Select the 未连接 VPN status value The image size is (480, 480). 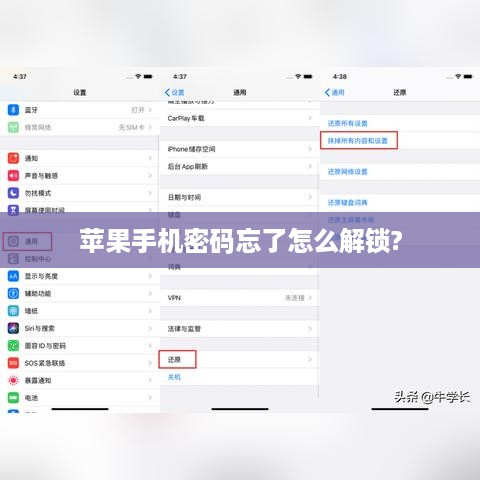tap(295, 298)
